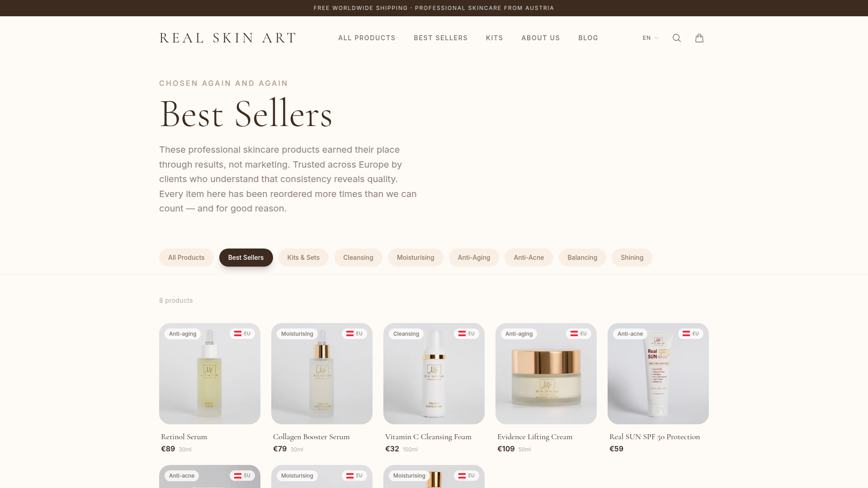Open the shopping bag cart icon

699,38
